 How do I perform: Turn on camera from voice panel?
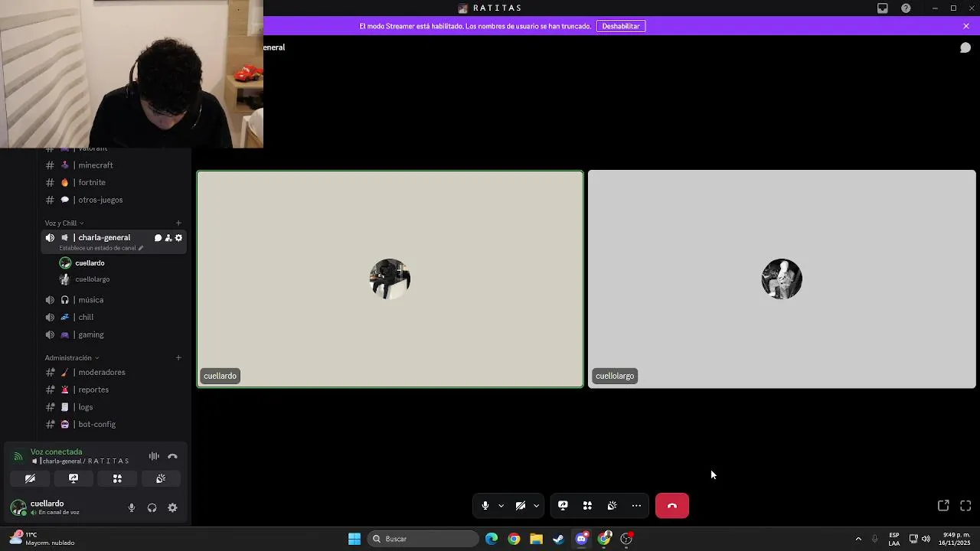30,478
